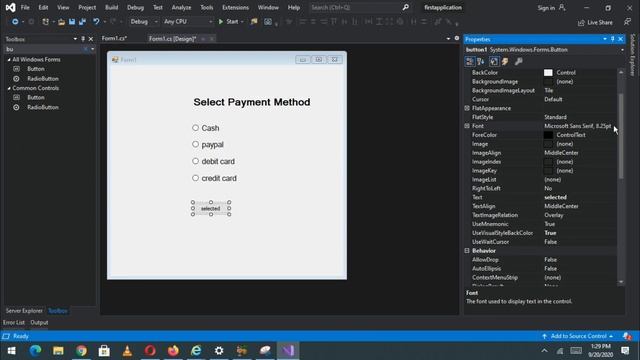Pin the Properties panel with auto-hide icon
640x360 pixels.
(x=613, y=39)
